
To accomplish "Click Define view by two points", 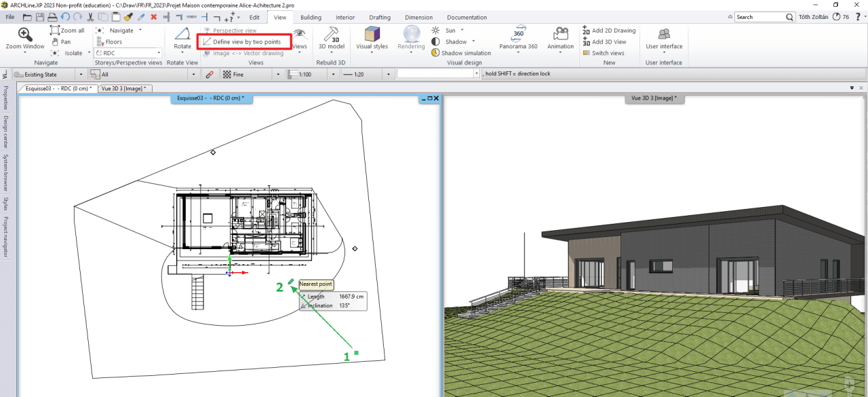I will [246, 42].
